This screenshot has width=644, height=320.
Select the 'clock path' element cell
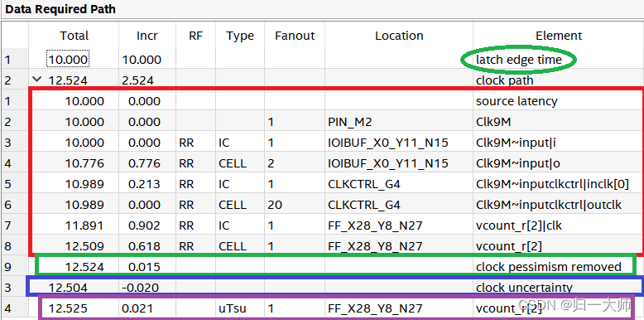(x=505, y=80)
